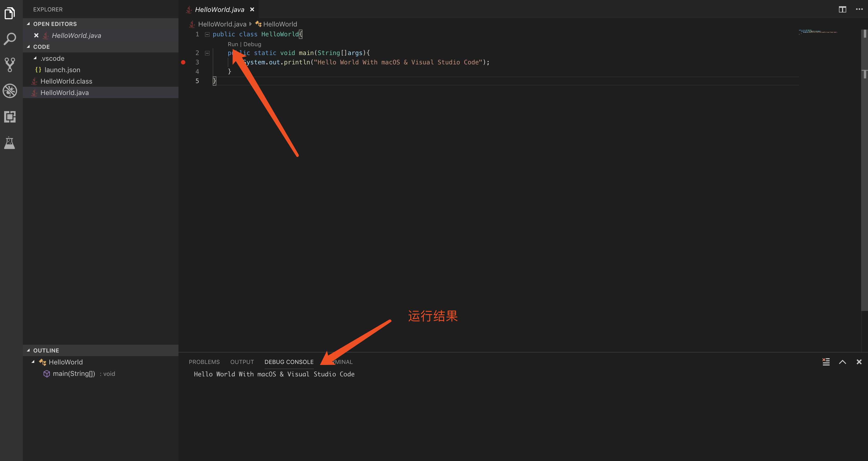The image size is (868, 461).
Task: Collapse the .vscode folder
Action: pyautogui.click(x=35, y=58)
